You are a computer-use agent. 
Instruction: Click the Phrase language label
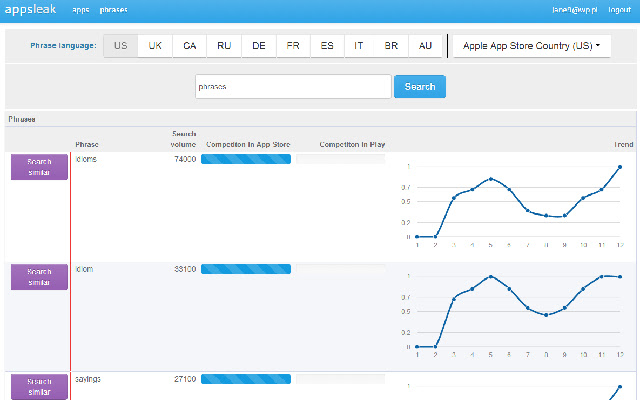point(63,46)
